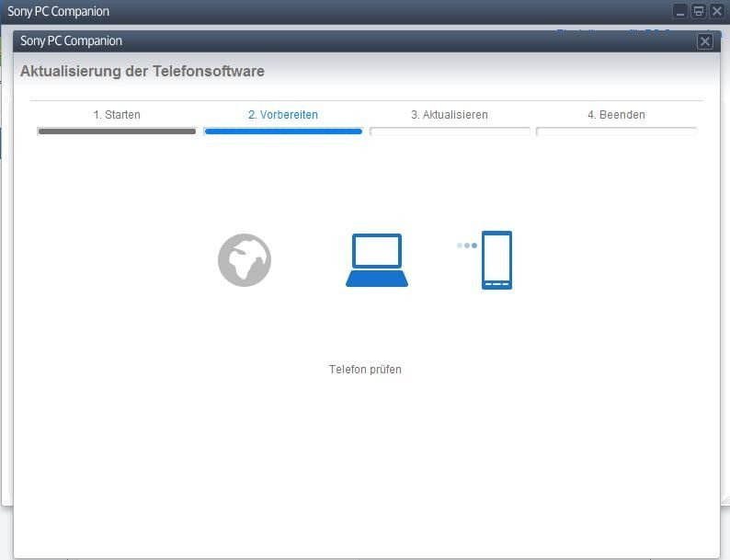Image resolution: width=730 pixels, height=560 pixels.
Task: Click the empty progress bar under Aktualisieren
Action: click(x=450, y=131)
